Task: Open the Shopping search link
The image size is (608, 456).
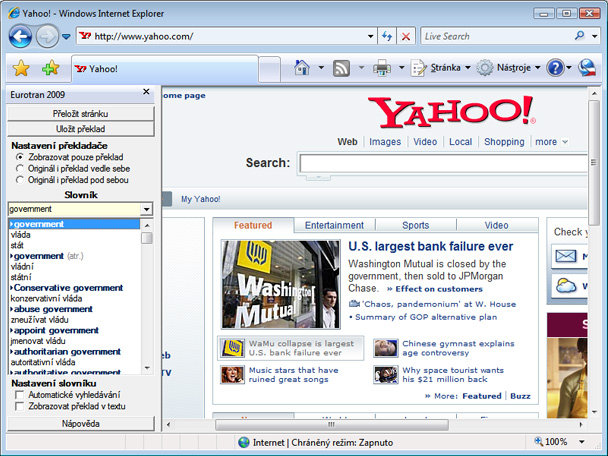Action: pyautogui.click(x=504, y=142)
